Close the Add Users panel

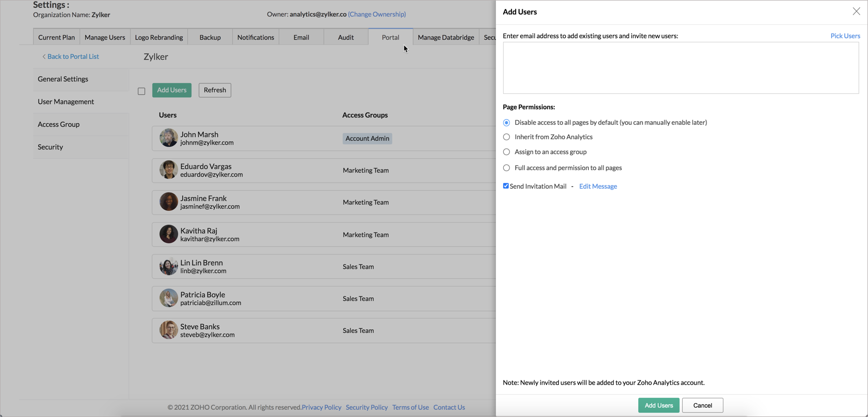pos(856,11)
